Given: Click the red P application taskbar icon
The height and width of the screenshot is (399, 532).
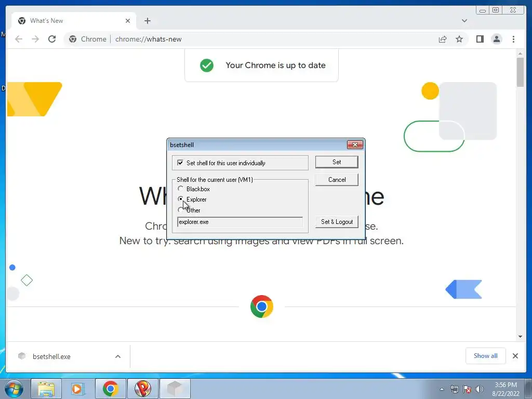Looking at the screenshot, I should (142, 389).
